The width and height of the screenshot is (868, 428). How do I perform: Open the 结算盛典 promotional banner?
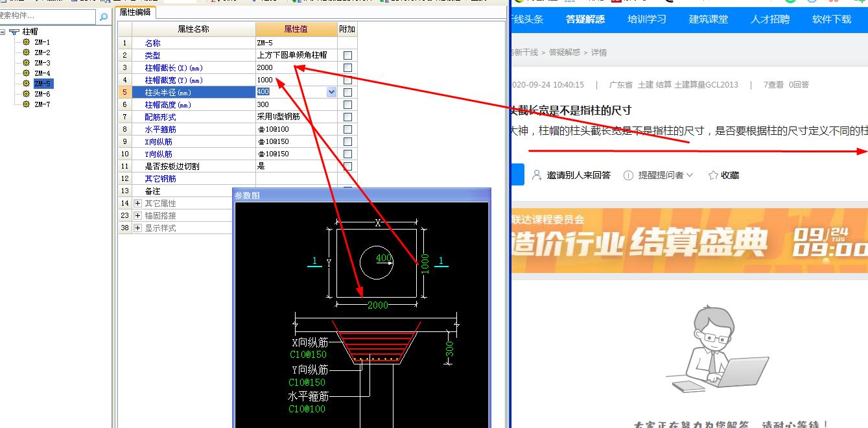coord(689,241)
